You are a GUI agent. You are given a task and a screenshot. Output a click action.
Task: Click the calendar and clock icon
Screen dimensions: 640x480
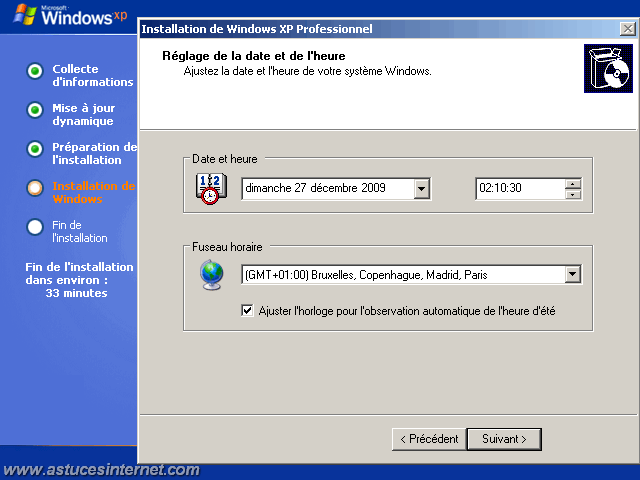(211, 189)
